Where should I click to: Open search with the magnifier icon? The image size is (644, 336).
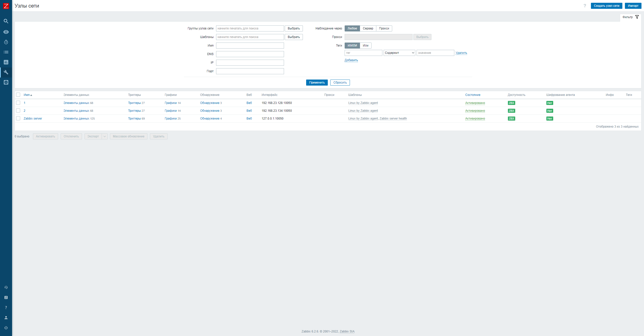pos(6,21)
